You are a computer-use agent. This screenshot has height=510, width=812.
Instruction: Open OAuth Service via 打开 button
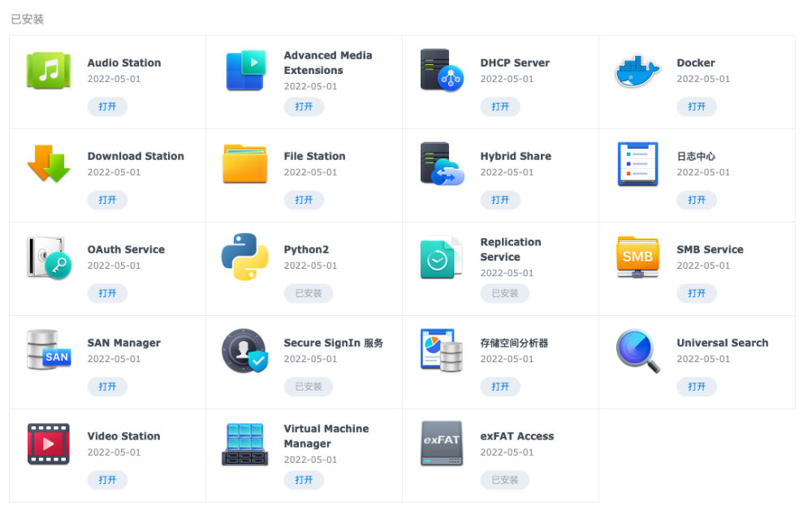107,293
